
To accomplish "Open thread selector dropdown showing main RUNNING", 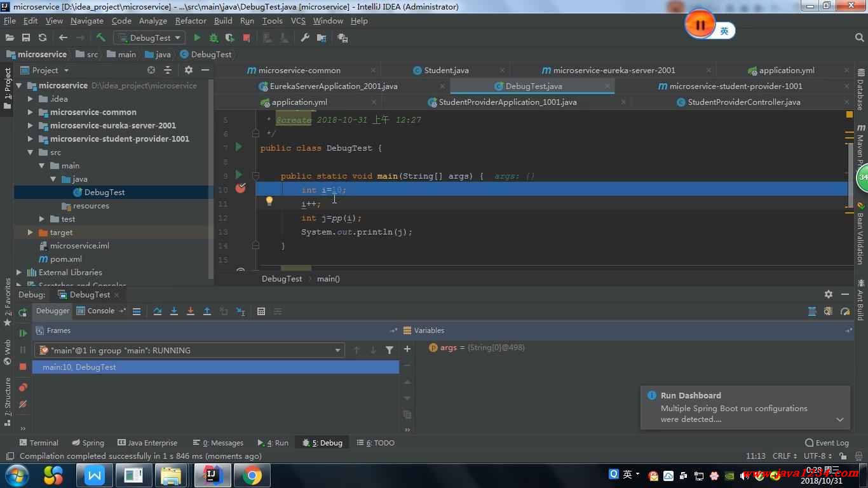I will click(190, 350).
